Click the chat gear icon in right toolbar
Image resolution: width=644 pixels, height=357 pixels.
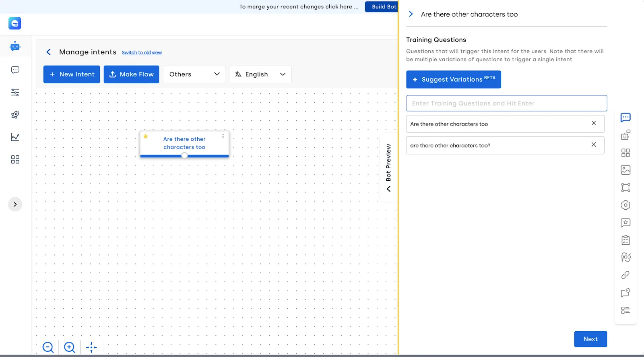click(x=625, y=293)
